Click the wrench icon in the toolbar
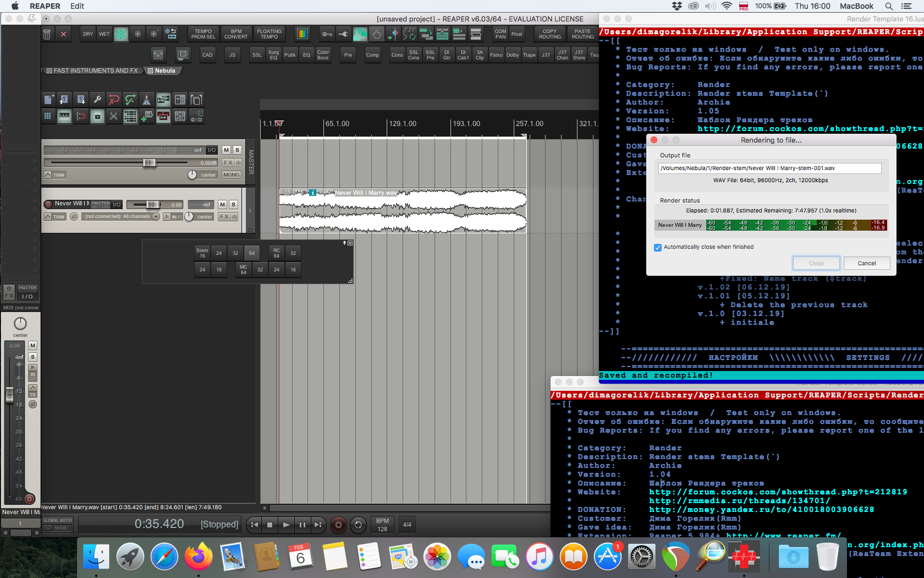 coord(97,100)
